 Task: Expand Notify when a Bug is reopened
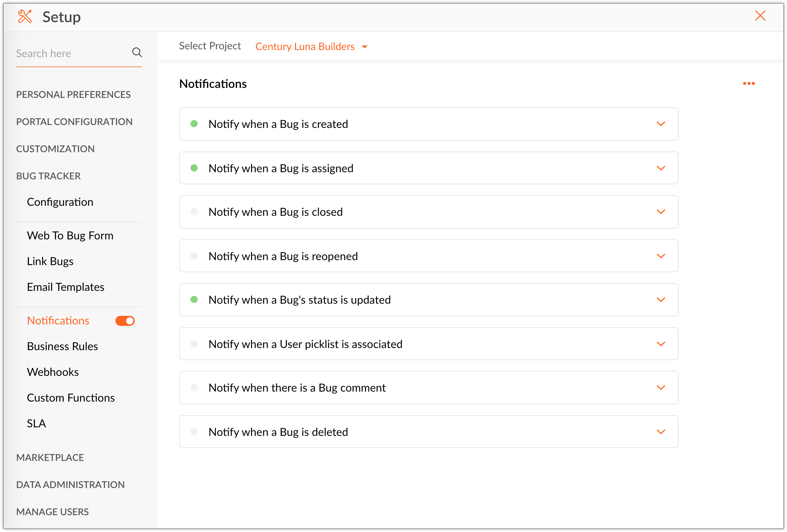[660, 256]
